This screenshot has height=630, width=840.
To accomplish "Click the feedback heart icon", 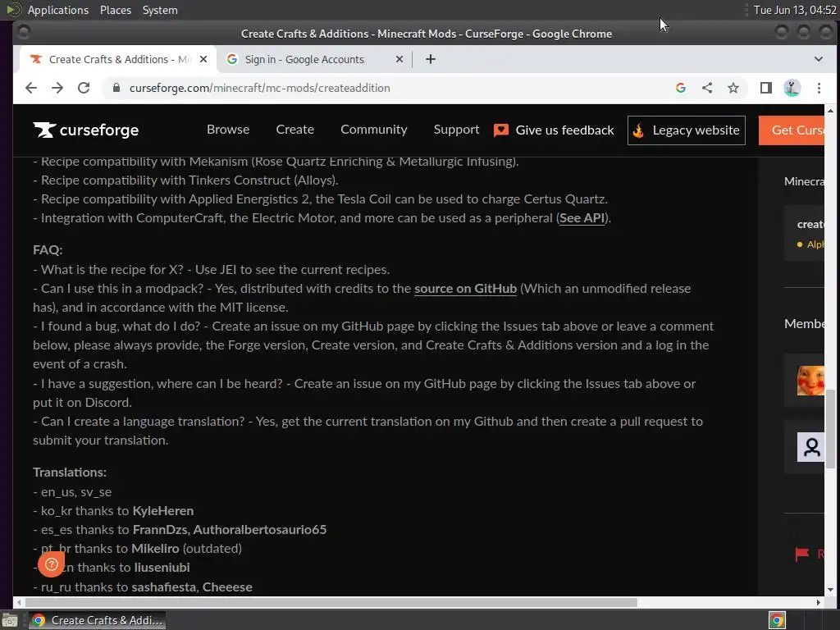I will [x=501, y=130].
